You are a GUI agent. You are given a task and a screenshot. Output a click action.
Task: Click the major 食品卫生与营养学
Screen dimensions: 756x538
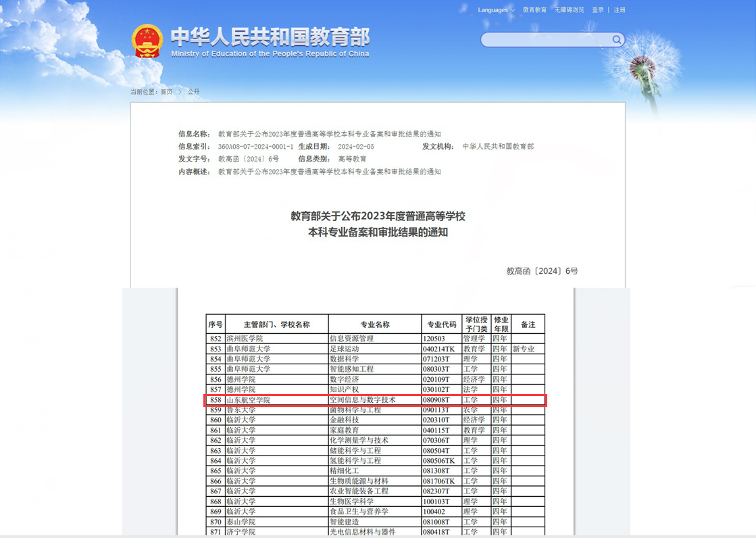click(x=359, y=512)
